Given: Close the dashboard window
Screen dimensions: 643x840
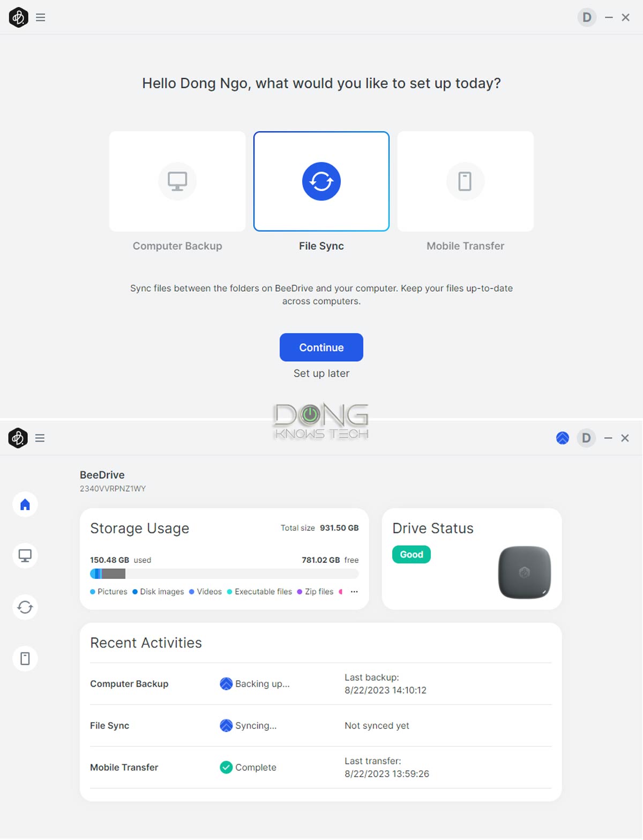Looking at the screenshot, I should click(x=625, y=438).
